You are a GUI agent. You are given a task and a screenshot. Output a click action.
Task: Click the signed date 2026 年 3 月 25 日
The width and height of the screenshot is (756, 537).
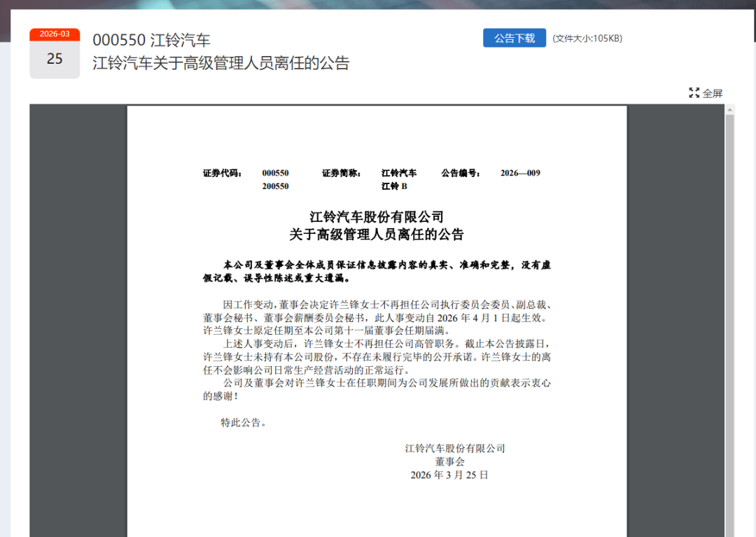[x=449, y=475]
